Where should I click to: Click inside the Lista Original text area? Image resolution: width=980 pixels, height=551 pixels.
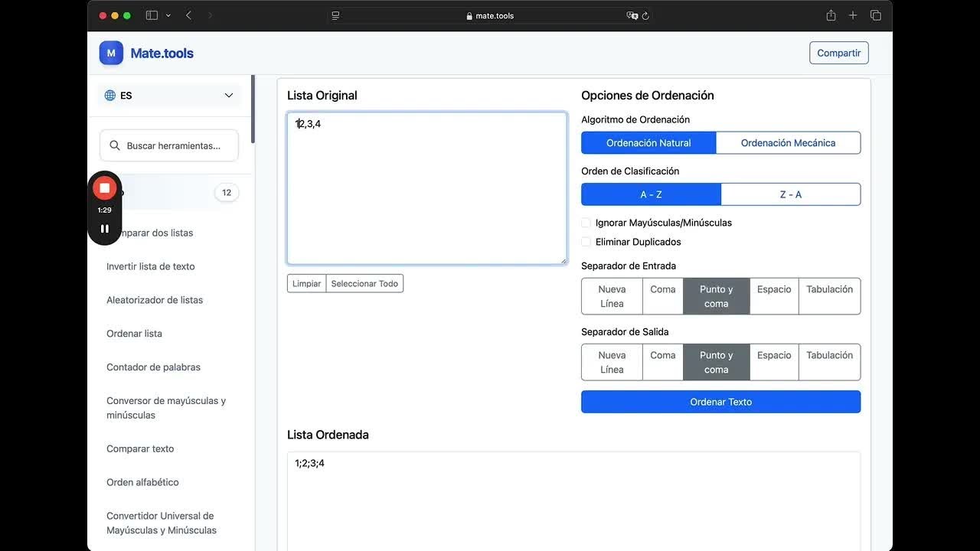427,188
